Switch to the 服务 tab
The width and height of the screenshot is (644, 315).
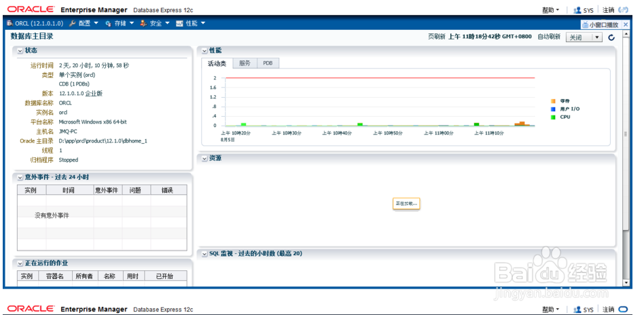pos(245,63)
